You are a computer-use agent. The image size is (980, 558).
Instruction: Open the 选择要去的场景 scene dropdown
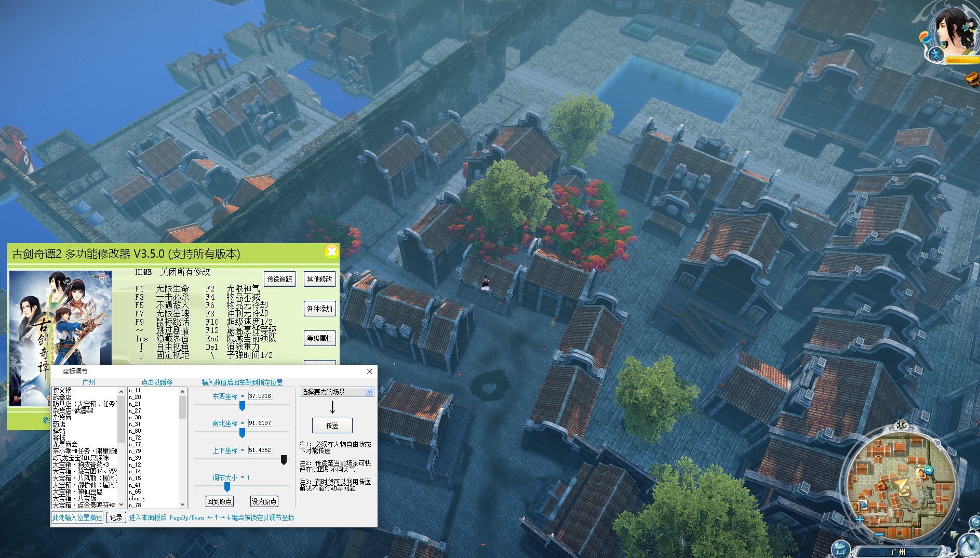[x=337, y=392]
